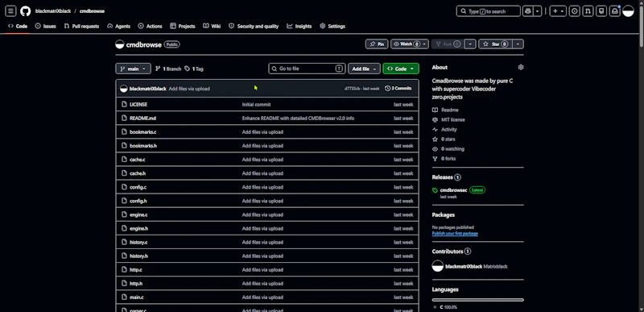Click Publish your first package link

(x=455, y=234)
